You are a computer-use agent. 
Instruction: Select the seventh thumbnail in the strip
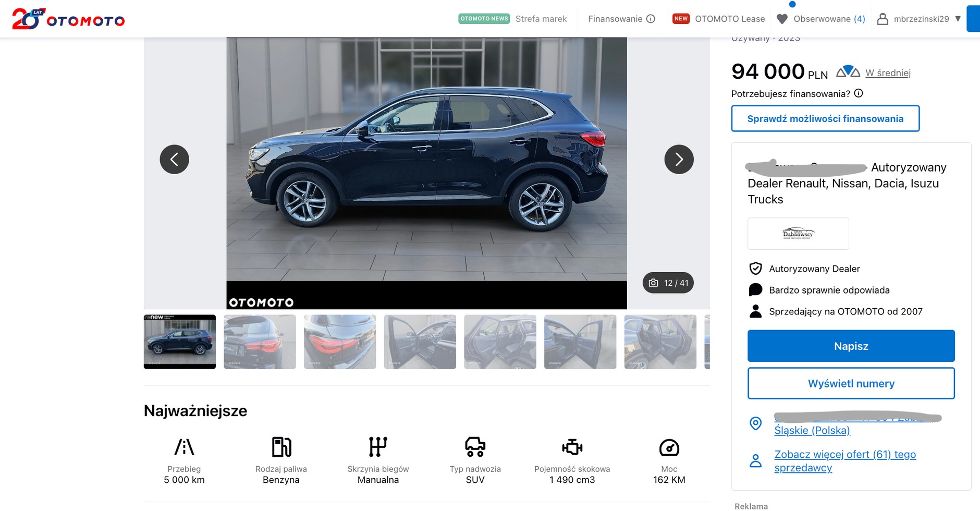(x=660, y=342)
